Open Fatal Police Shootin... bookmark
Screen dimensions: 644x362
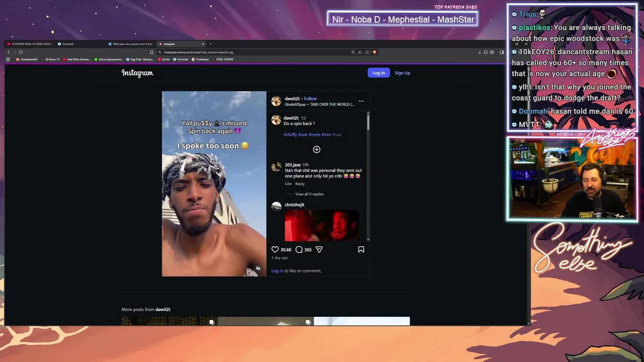point(77,59)
